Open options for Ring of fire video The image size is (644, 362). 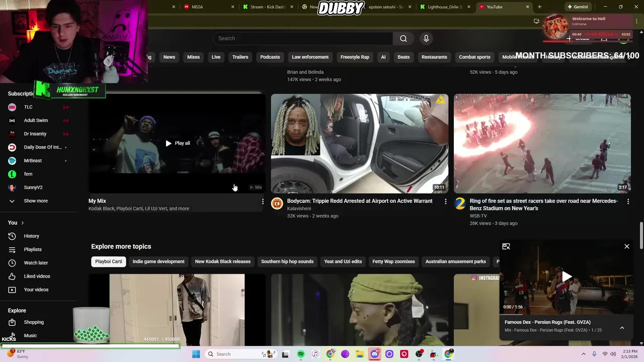628,202
